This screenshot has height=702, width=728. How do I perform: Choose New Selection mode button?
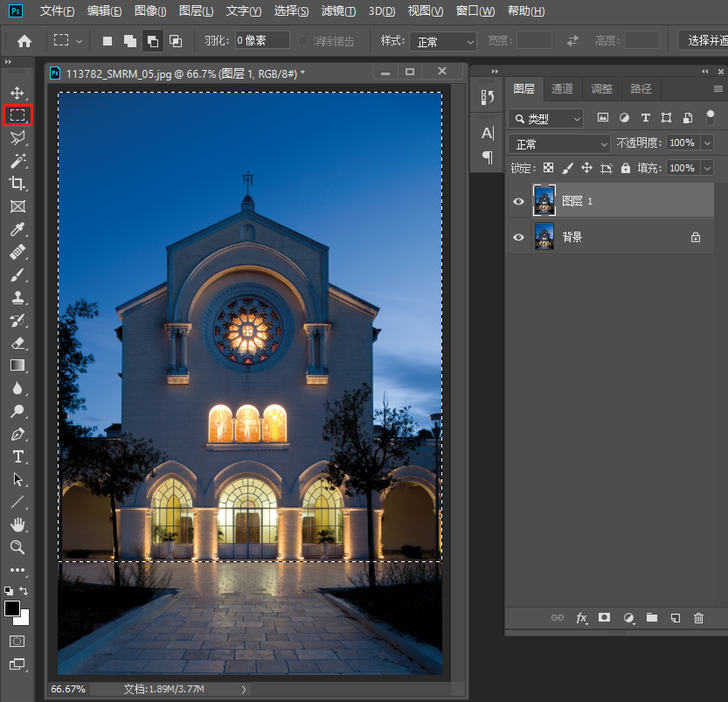(107, 41)
